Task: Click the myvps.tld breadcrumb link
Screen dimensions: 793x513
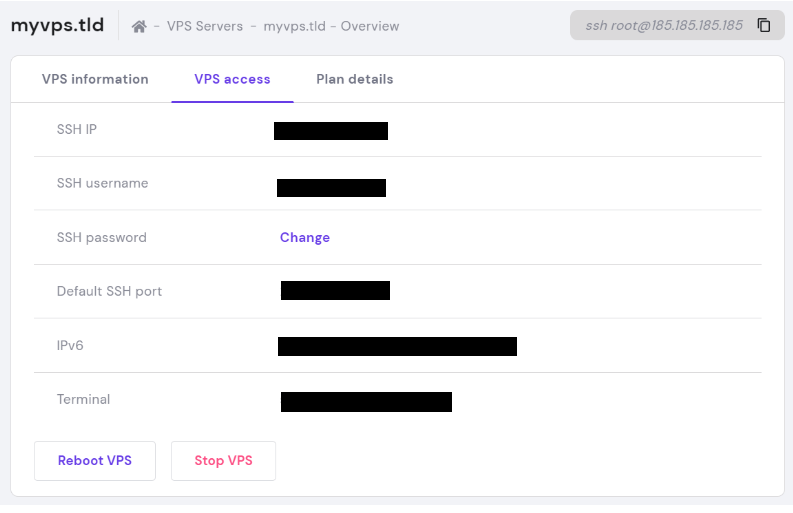Action: 294,26
